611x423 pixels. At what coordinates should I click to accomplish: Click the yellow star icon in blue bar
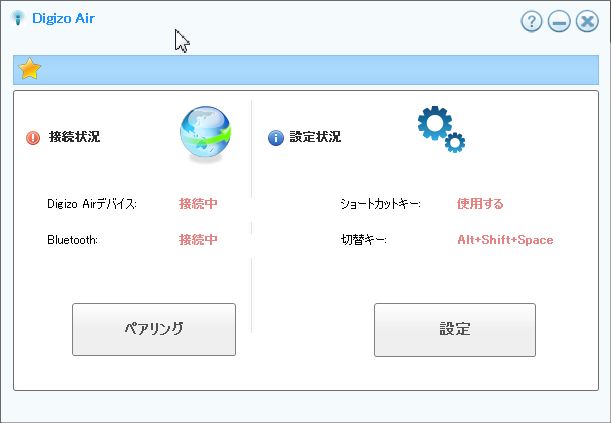point(30,69)
